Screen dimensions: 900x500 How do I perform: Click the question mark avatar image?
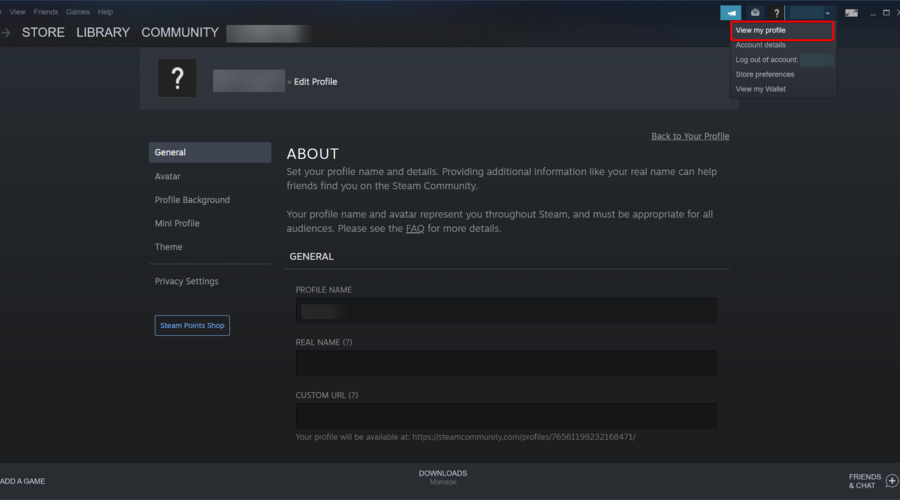click(177, 77)
